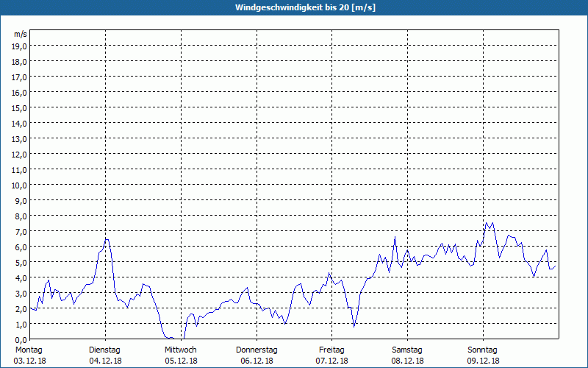Click the sharp dip after Freitag gridline
The height and width of the screenshot is (368, 588).
coord(354,326)
